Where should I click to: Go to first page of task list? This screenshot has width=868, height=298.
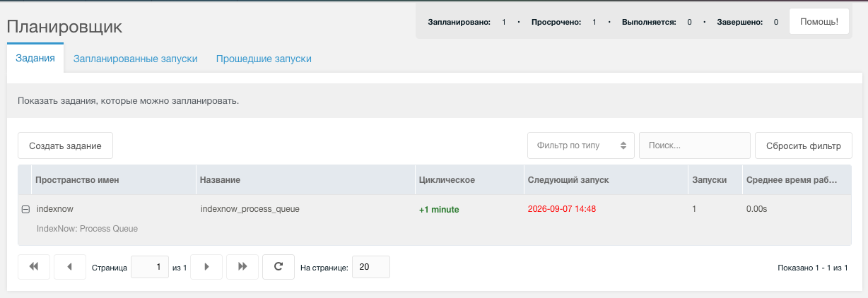pyautogui.click(x=34, y=267)
